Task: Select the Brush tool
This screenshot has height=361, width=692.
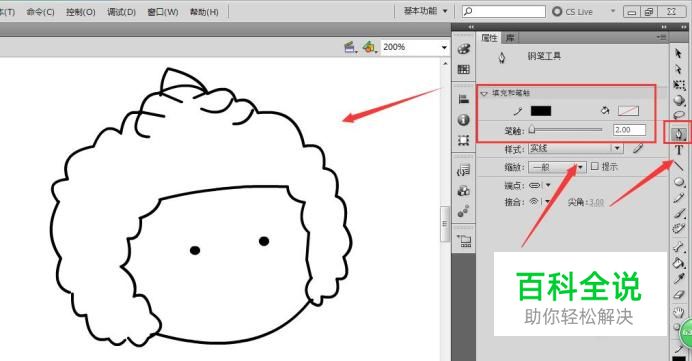Action: point(679,213)
